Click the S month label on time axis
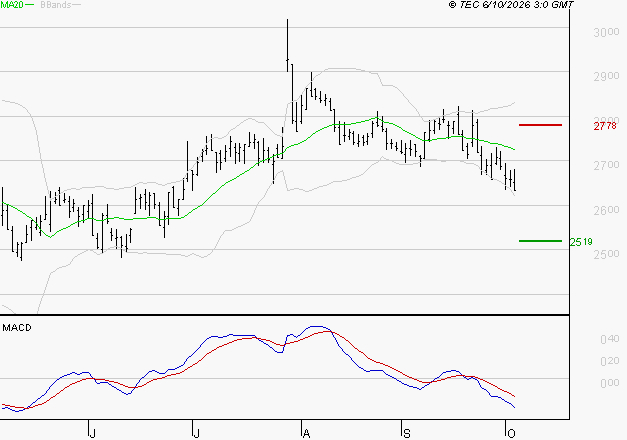This screenshot has width=627, height=440. click(407, 433)
